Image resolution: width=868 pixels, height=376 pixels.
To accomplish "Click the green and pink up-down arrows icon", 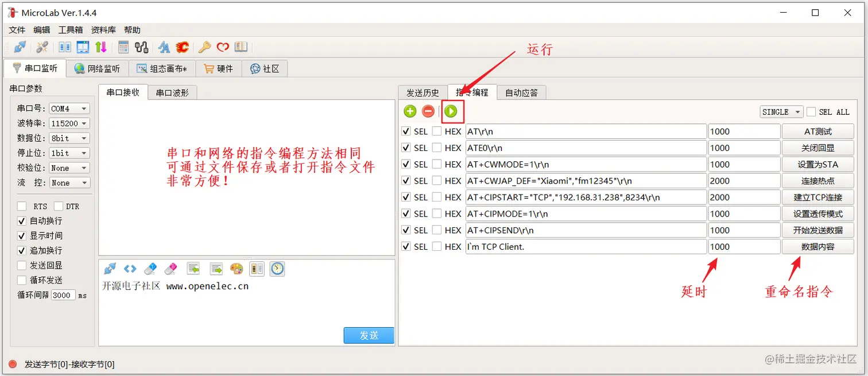I will coord(101,47).
